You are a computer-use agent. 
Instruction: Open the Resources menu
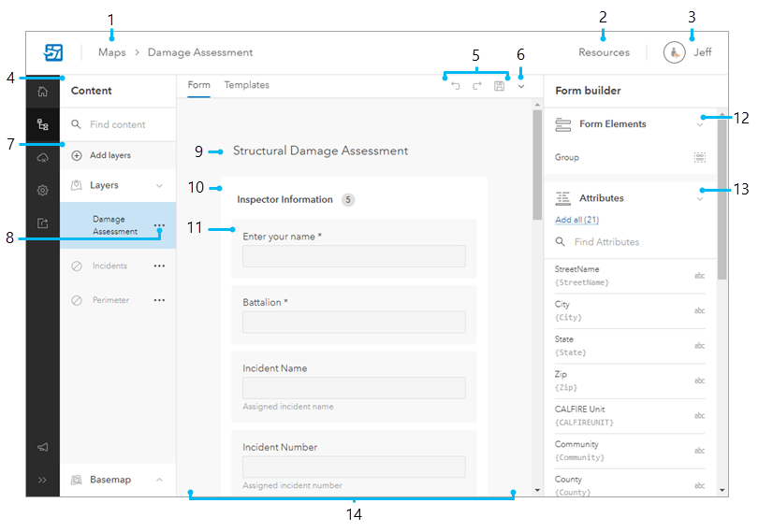click(604, 52)
